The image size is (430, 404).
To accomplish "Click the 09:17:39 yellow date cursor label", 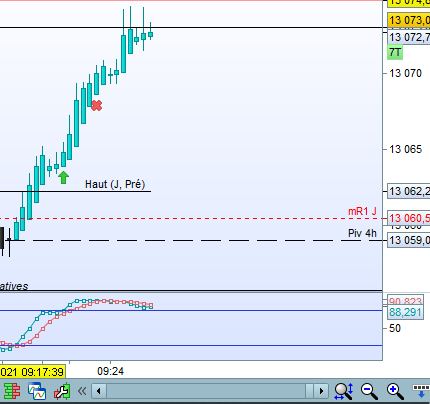I will (33, 371).
